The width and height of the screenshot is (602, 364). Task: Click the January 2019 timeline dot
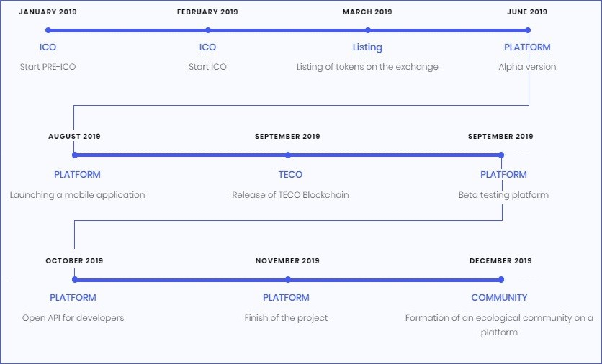tap(48, 30)
